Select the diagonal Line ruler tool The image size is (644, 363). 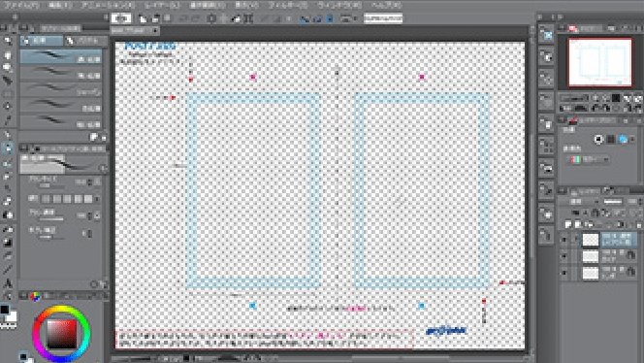pyautogui.click(x=8, y=270)
